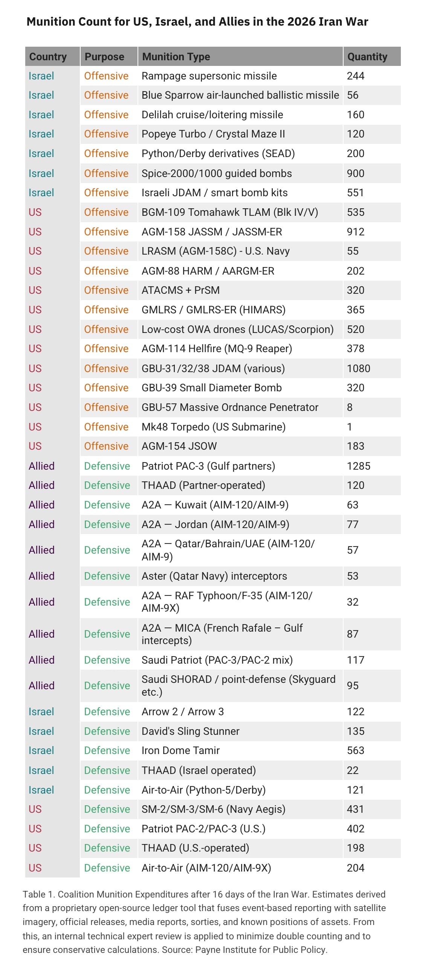Screen dimensions: 431x980
Task: Click the Low-cost OWA drones (LUCAS/Scorpion) entry
Action: (237, 330)
